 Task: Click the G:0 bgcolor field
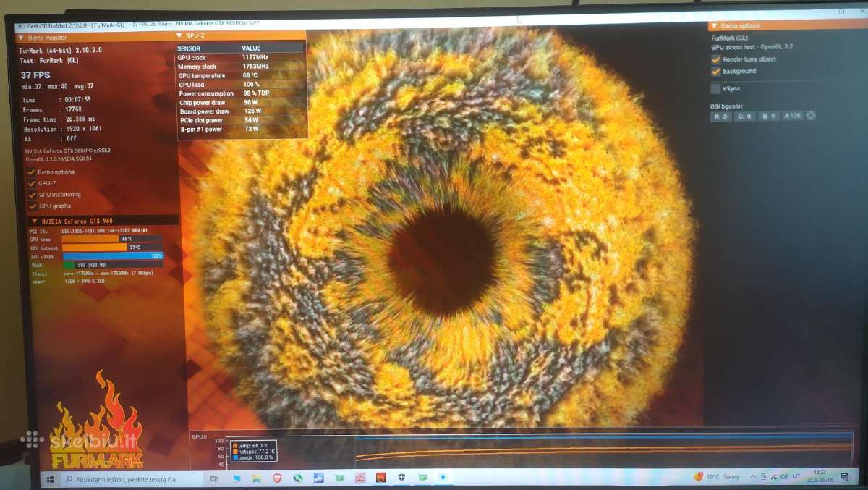pos(744,116)
